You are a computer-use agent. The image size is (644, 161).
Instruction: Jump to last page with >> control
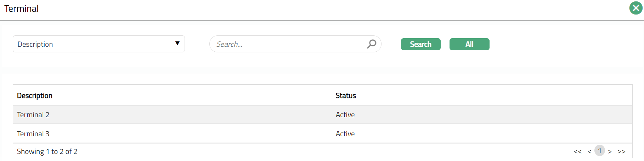[x=622, y=151]
